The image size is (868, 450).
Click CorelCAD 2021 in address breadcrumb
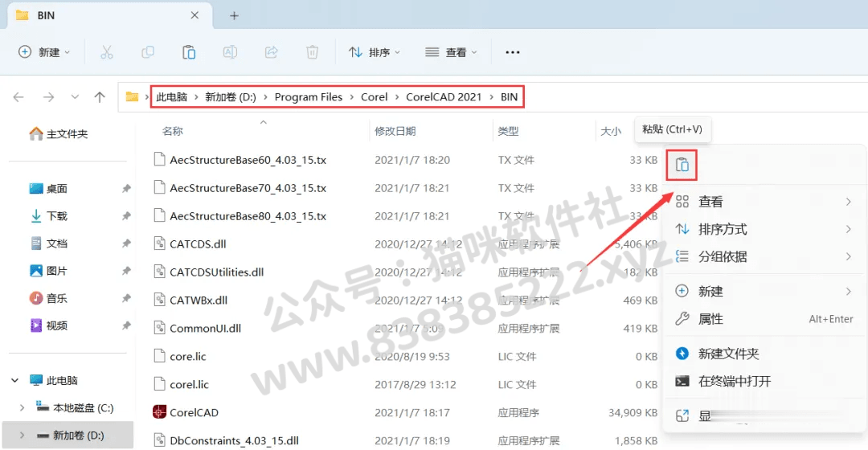click(444, 97)
